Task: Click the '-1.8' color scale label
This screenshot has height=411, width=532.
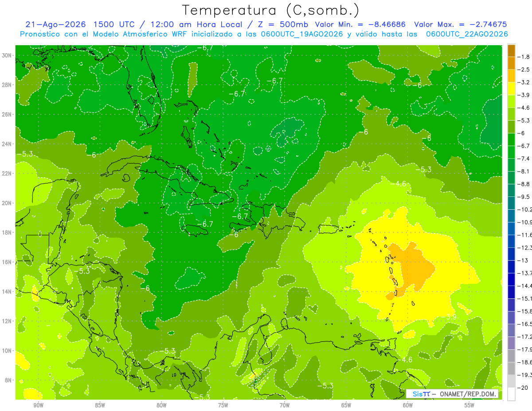Action: click(524, 57)
